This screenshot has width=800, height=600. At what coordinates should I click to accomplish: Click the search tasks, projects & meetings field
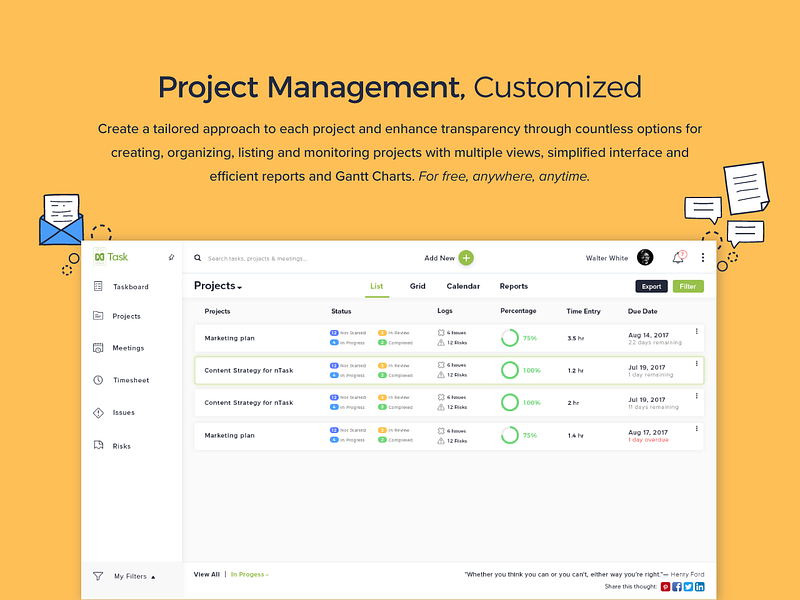(x=258, y=259)
